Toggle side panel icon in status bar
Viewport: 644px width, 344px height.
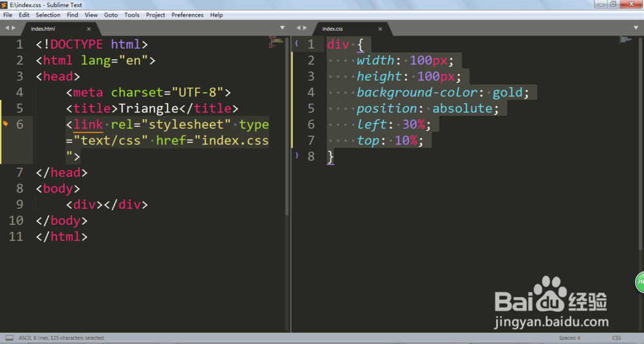tap(9, 338)
